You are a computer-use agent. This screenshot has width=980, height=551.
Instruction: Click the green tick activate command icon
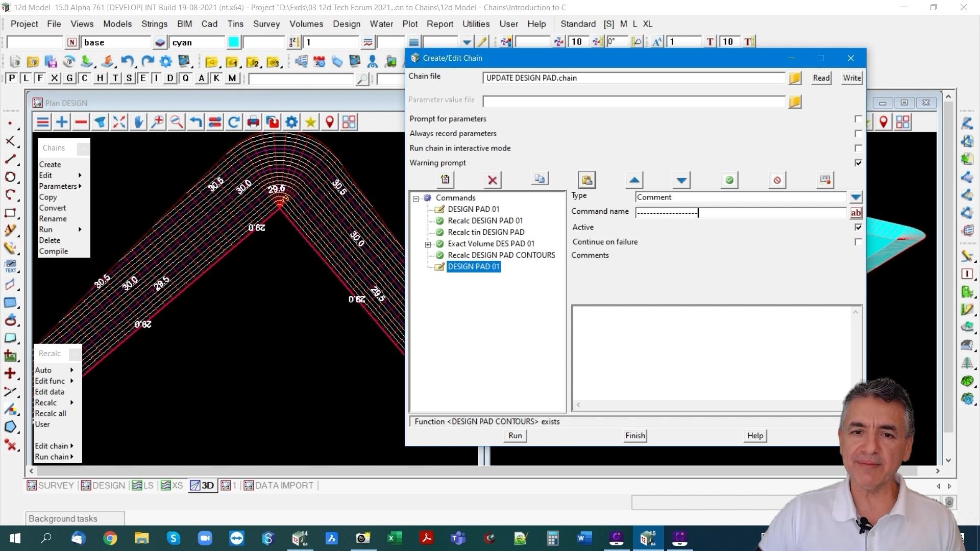pos(729,180)
